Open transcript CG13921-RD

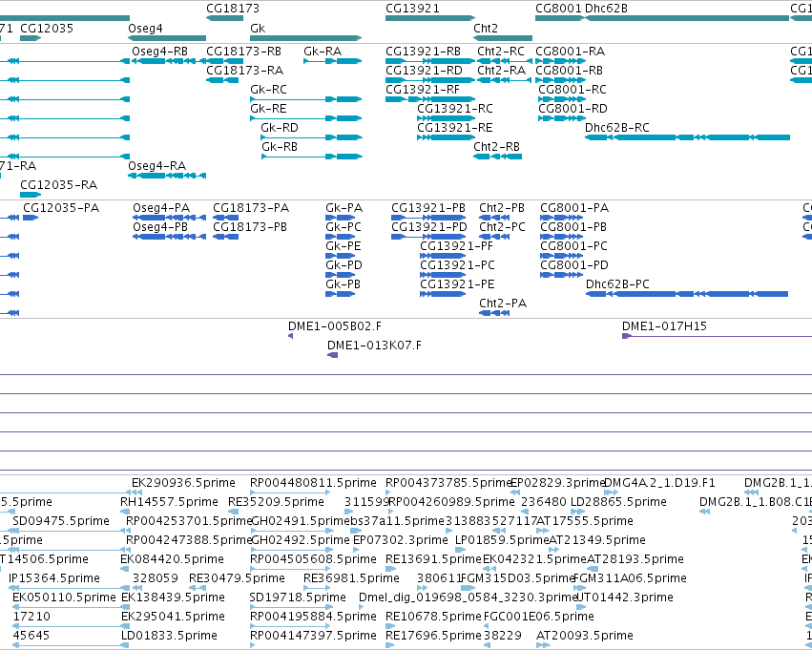coord(430,80)
